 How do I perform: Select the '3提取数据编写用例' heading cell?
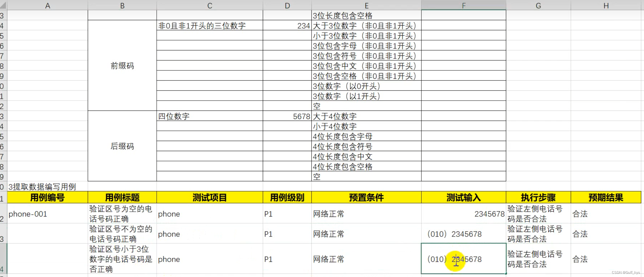tap(48, 186)
